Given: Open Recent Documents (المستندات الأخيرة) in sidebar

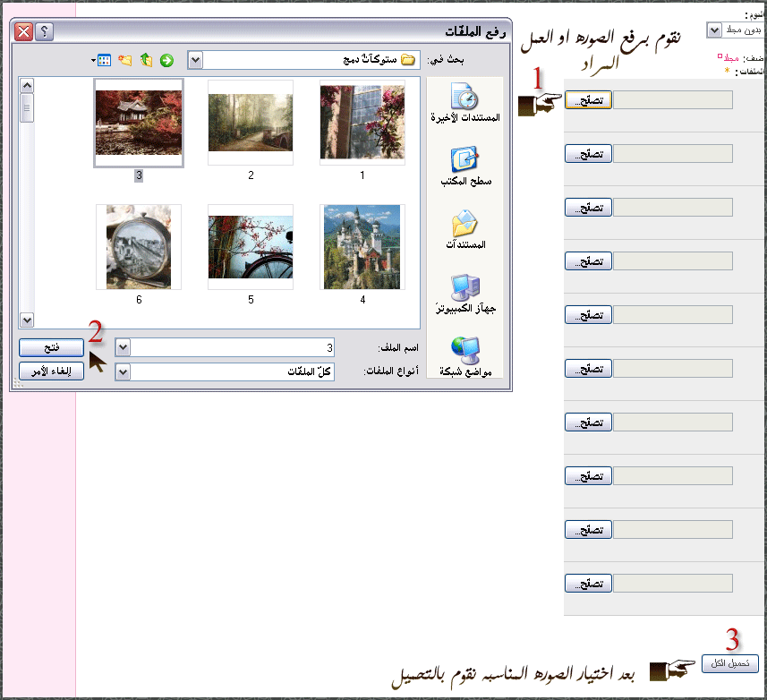Looking at the screenshot, I should [x=465, y=101].
